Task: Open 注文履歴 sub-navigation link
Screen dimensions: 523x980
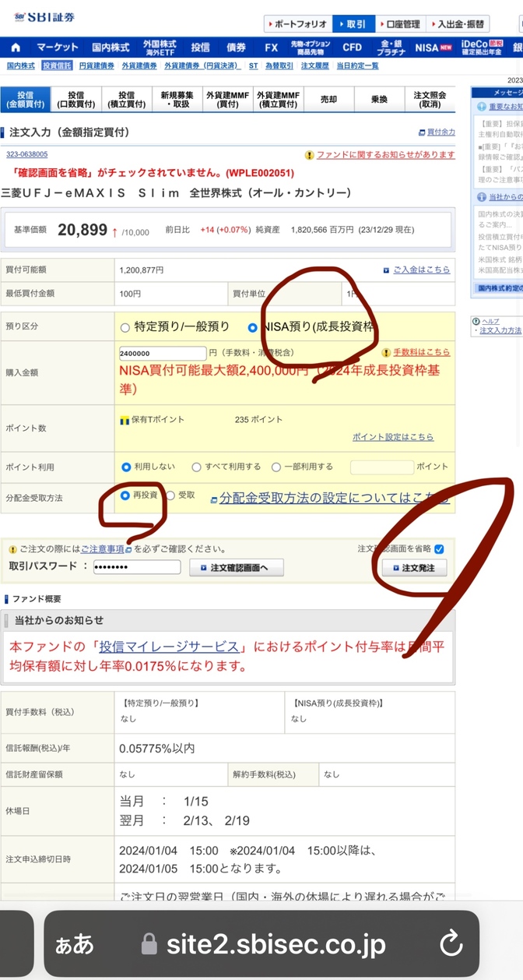Action: pos(315,66)
